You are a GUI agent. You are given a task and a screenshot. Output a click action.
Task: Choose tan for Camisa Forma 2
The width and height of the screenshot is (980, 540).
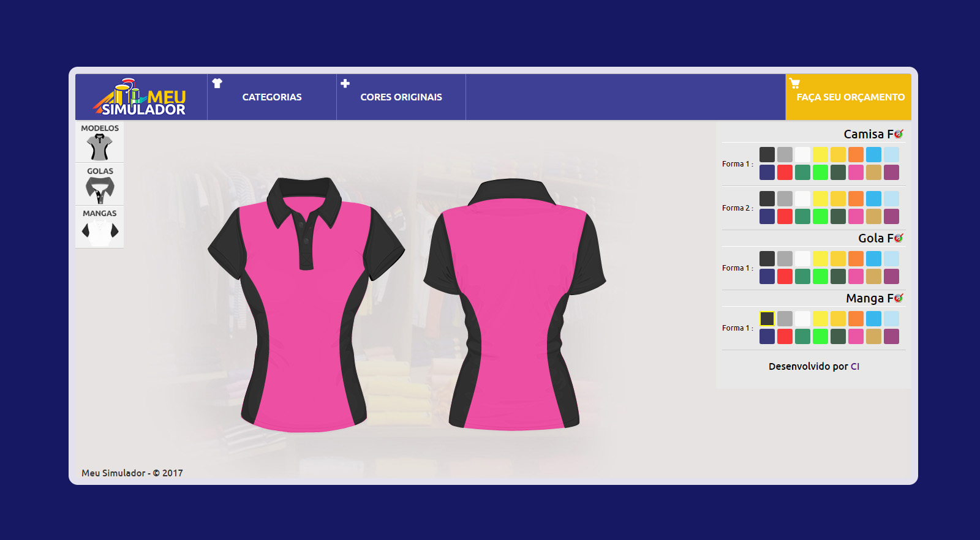[x=873, y=216]
